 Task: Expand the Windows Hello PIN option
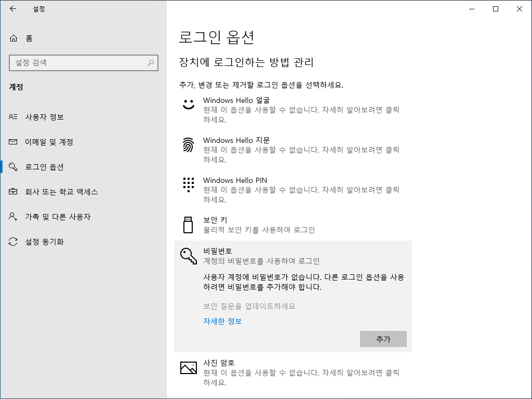(293, 190)
